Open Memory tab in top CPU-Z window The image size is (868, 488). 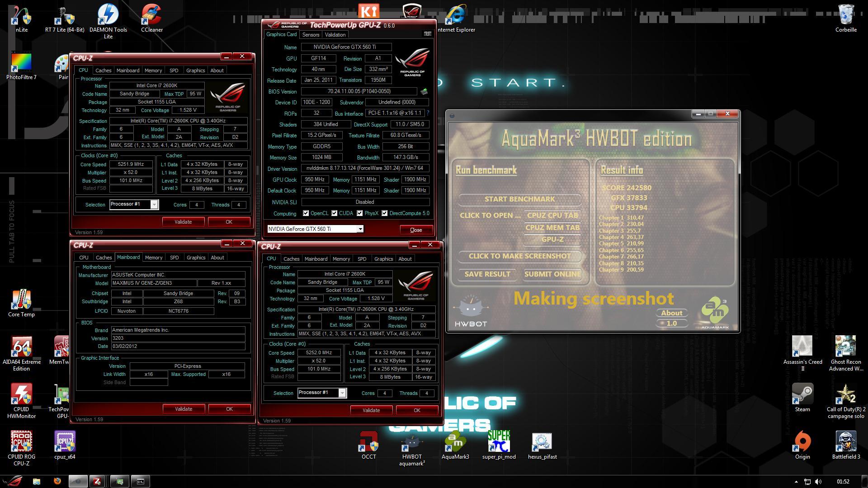[x=153, y=70]
